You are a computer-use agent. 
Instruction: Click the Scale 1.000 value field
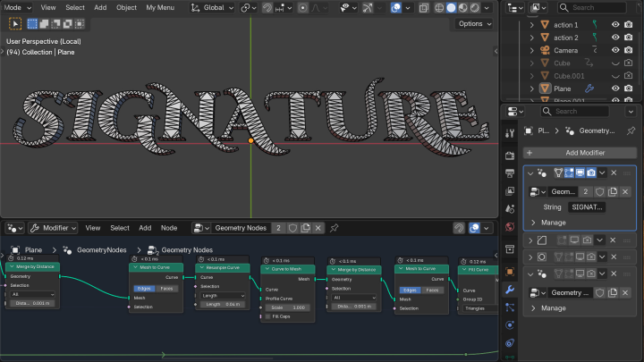[288, 307]
